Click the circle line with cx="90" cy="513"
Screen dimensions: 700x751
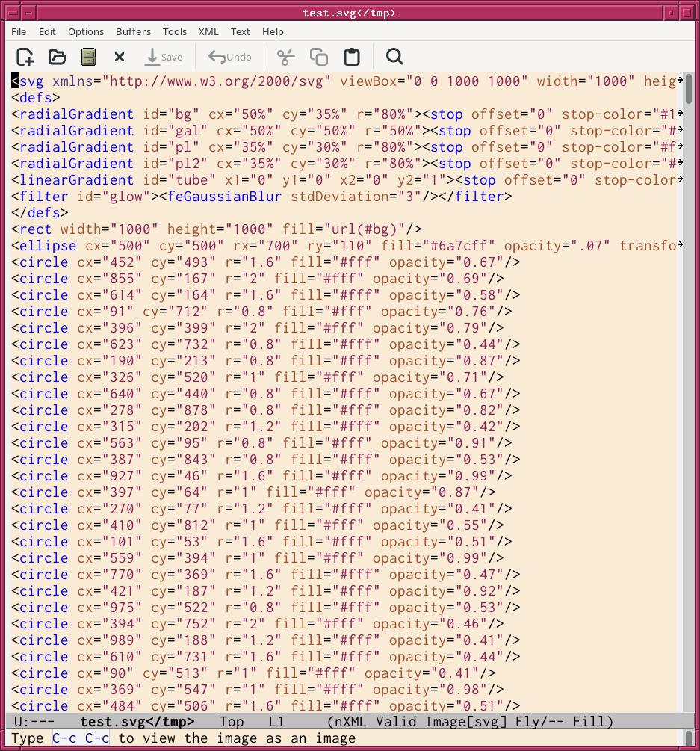point(253,673)
